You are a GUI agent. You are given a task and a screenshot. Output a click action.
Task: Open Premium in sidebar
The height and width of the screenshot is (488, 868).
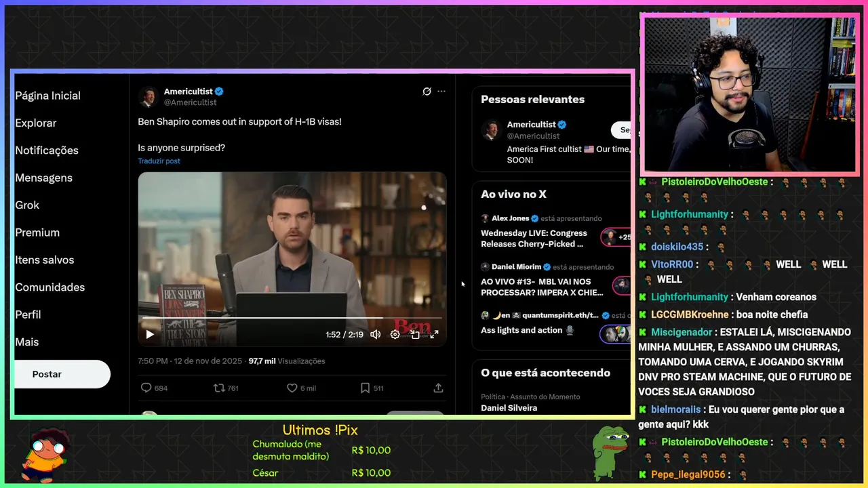[37, 232]
